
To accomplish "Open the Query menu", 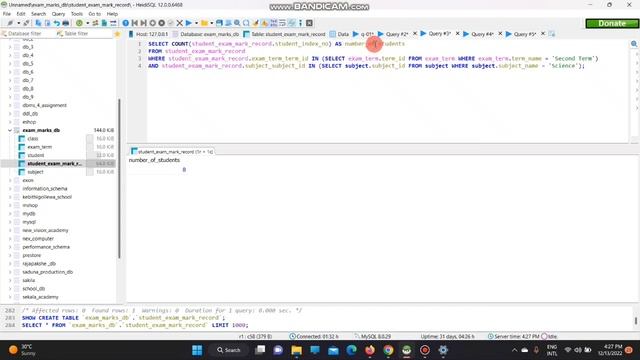I will tap(58, 14).
